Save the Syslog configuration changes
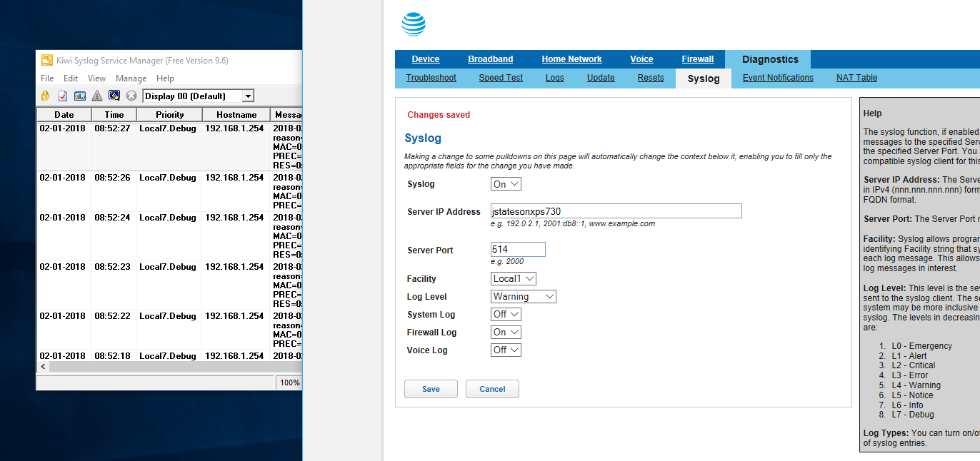This screenshot has height=461, width=980. [x=431, y=389]
